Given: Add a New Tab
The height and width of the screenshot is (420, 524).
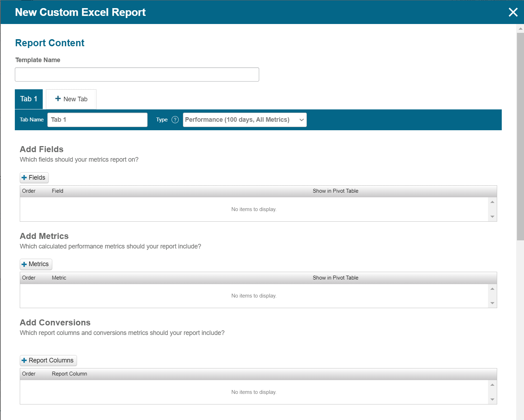Looking at the screenshot, I should point(71,99).
